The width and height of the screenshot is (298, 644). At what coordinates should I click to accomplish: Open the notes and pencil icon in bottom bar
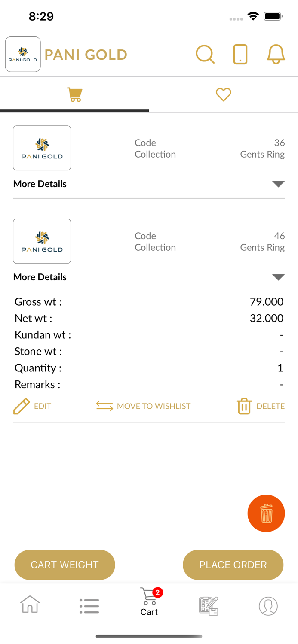coord(209,605)
